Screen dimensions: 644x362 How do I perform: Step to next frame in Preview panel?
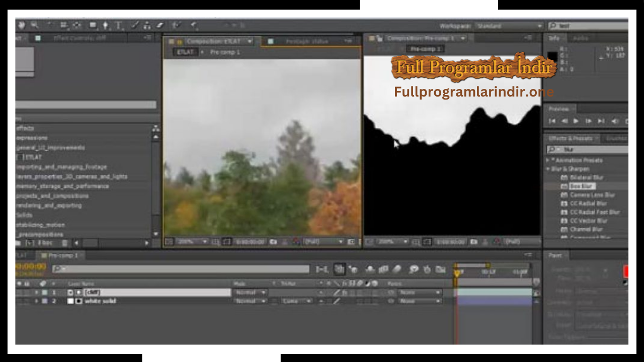coord(589,121)
